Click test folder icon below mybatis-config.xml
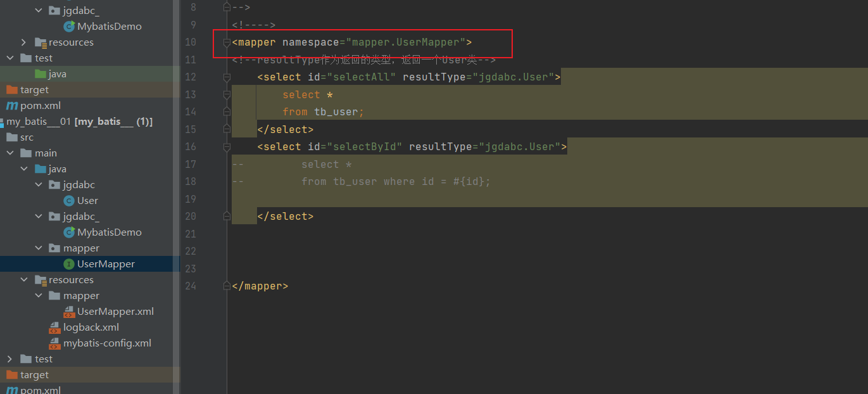Image resolution: width=868 pixels, height=394 pixels. click(x=26, y=359)
